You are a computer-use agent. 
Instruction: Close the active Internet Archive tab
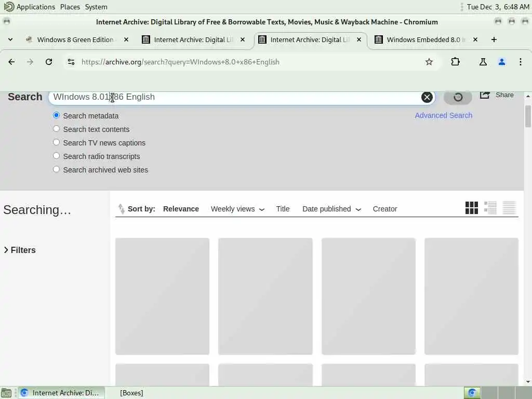[x=359, y=39]
